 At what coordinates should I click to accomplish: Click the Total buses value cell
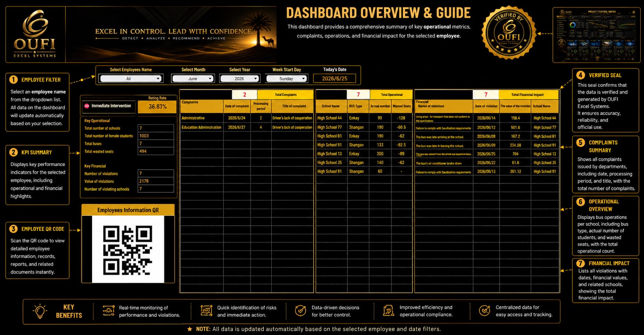(156, 143)
